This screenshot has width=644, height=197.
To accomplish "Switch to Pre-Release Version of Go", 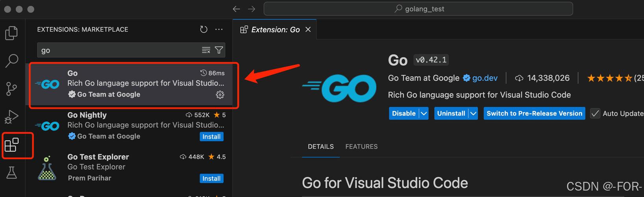I will tap(534, 113).
